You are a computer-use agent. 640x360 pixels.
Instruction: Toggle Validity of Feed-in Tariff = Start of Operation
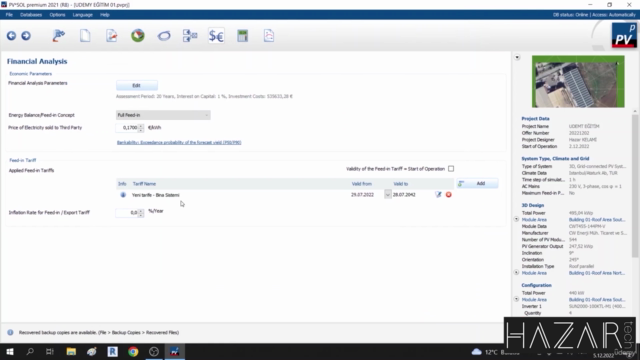[451, 169]
